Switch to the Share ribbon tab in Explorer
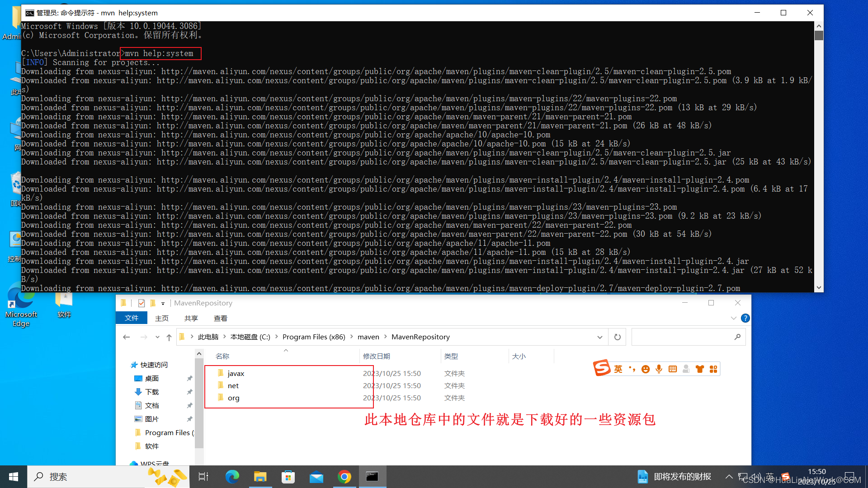868x488 pixels. tap(191, 318)
